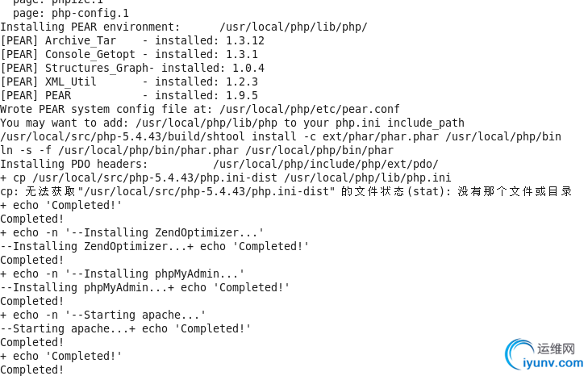This screenshot has height=376, width=588.
Task: Click the iyunv.com watermark text
Action: (x=553, y=363)
